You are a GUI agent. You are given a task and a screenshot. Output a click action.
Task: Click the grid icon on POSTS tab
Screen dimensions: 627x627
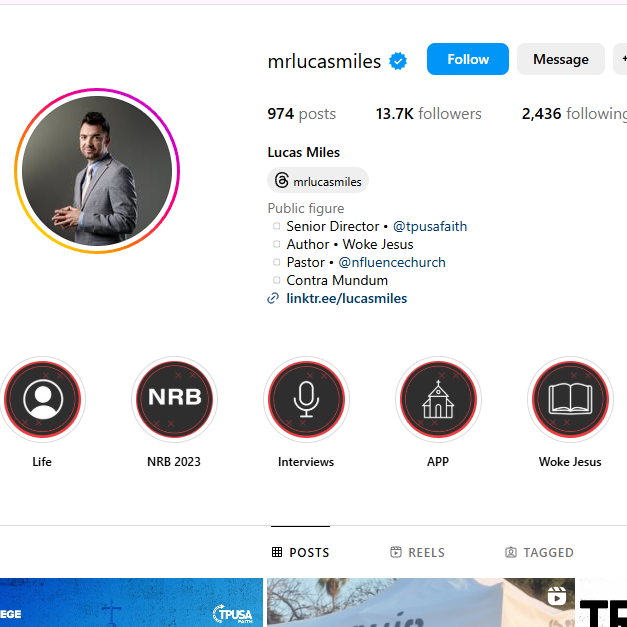(x=277, y=552)
